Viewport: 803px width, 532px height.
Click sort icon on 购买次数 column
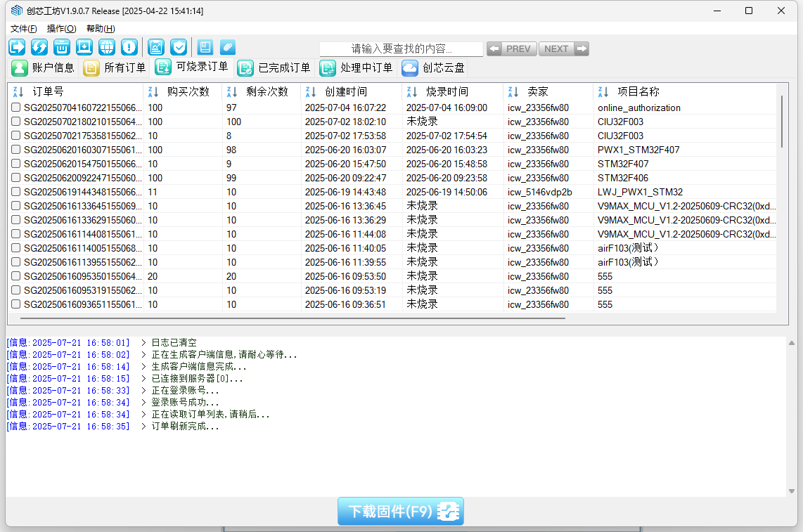point(153,91)
